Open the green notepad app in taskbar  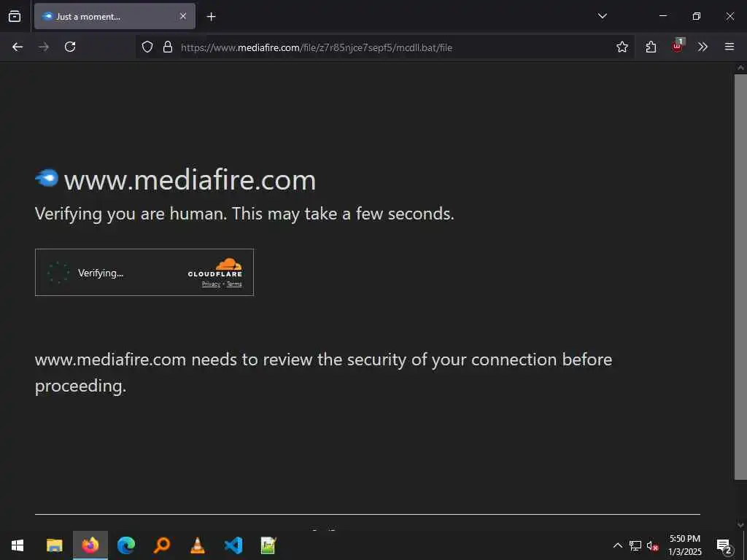[268, 545]
